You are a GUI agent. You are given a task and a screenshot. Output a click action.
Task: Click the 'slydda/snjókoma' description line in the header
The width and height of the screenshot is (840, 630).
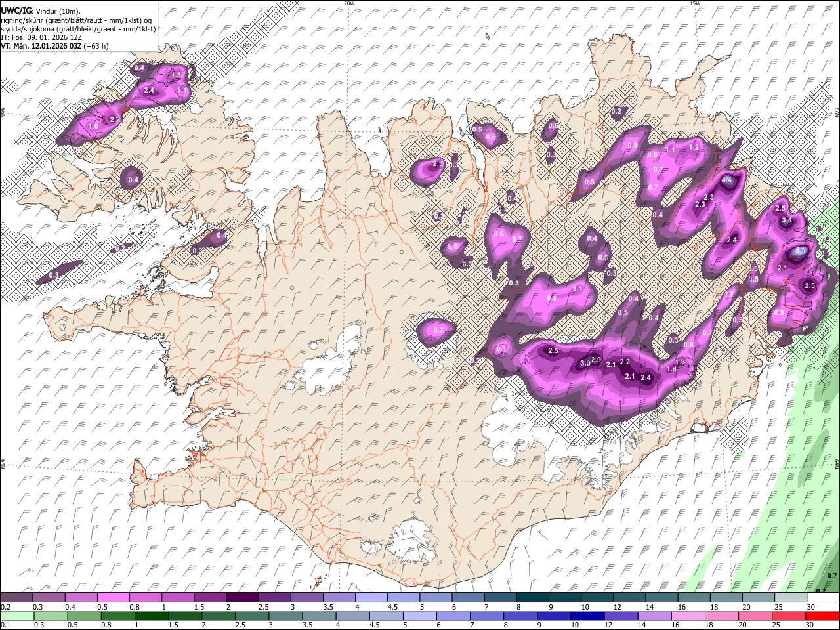coord(78,29)
